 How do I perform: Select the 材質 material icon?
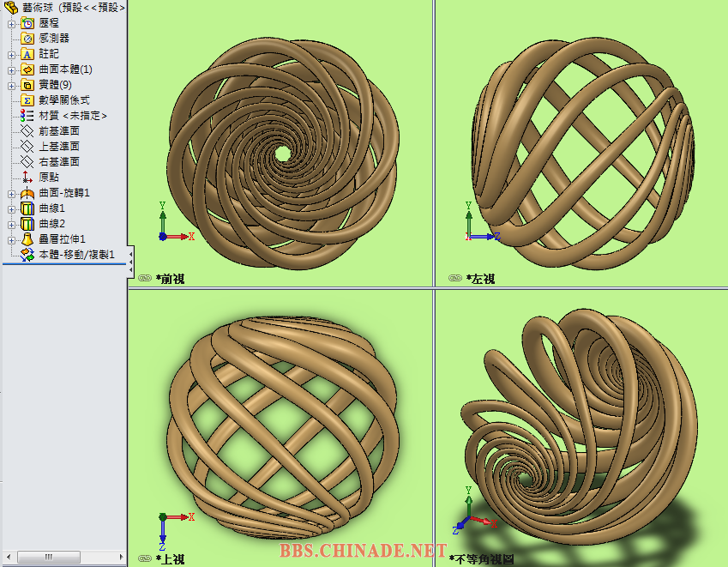(x=27, y=116)
